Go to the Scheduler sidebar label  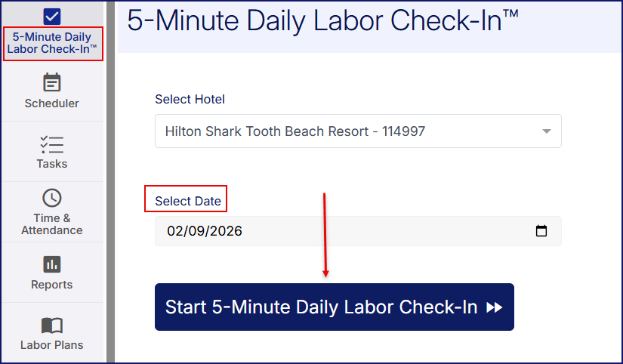click(51, 103)
